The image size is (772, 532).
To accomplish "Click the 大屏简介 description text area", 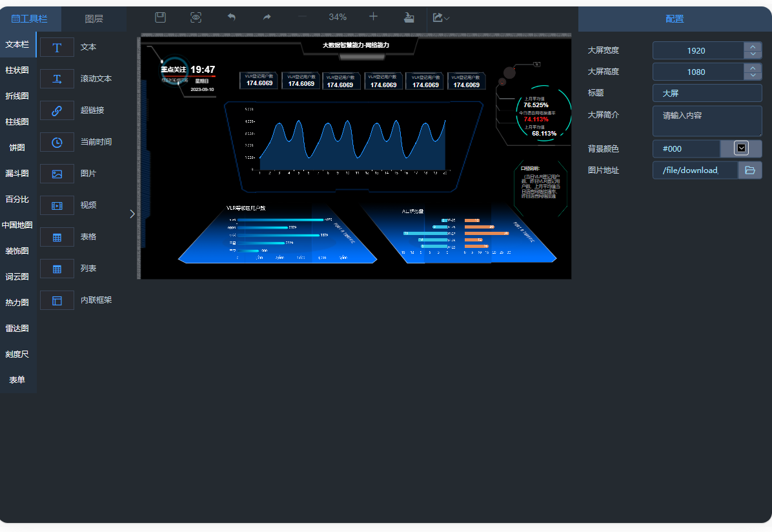I will (707, 121).
